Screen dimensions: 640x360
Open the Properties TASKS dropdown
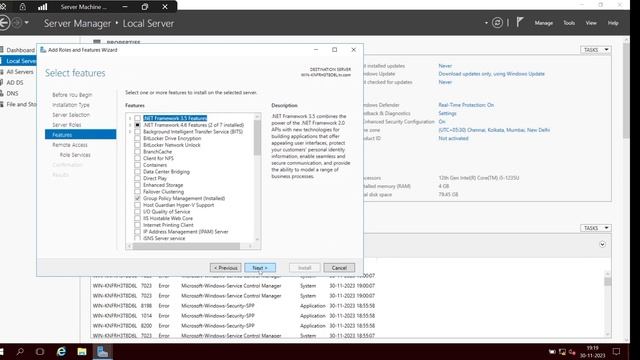coord(596,50)
